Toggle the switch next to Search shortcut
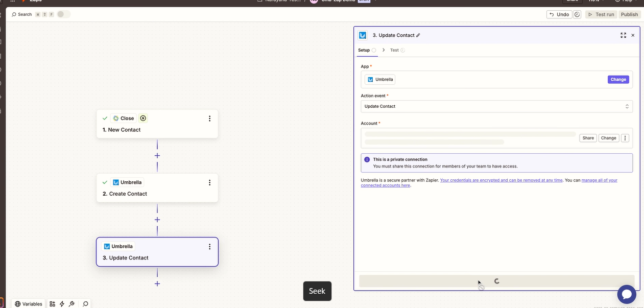Image resolution: width=644 pixels, height=308 pixels. pyautogui.click(x=63, y=14)
